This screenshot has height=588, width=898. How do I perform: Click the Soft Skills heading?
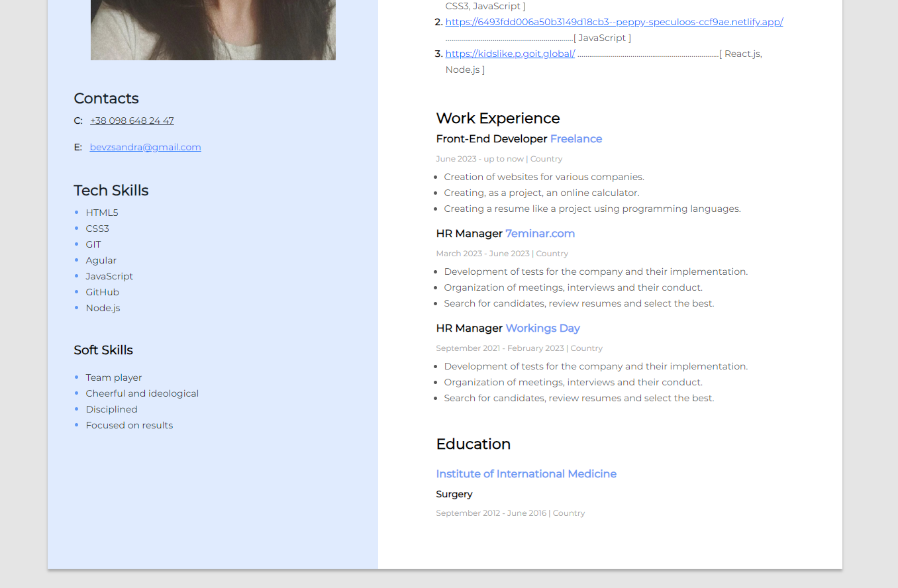pyautogui.click(x=103, y=350)
